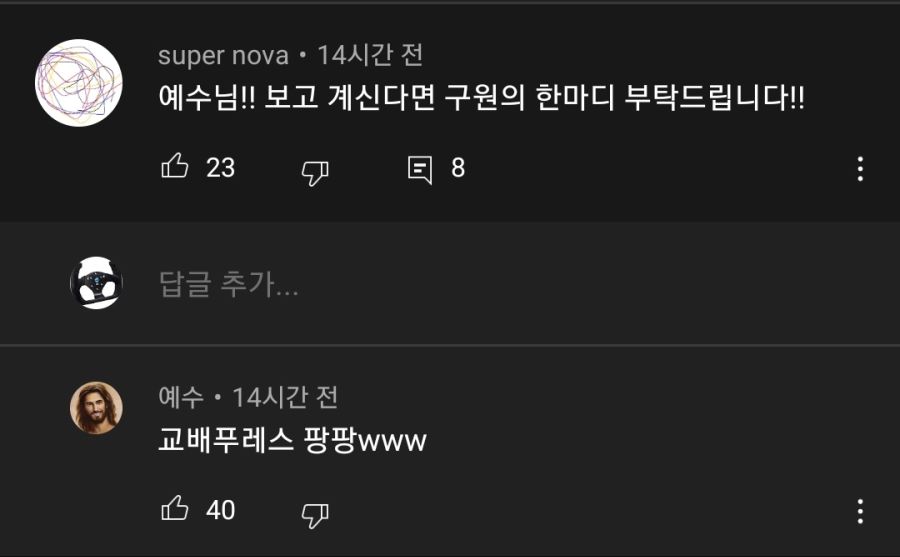Image resolution: width=900 pixels, height=557 pixels.
Task: Like the reply from 예수
Action: coord(175,509)
